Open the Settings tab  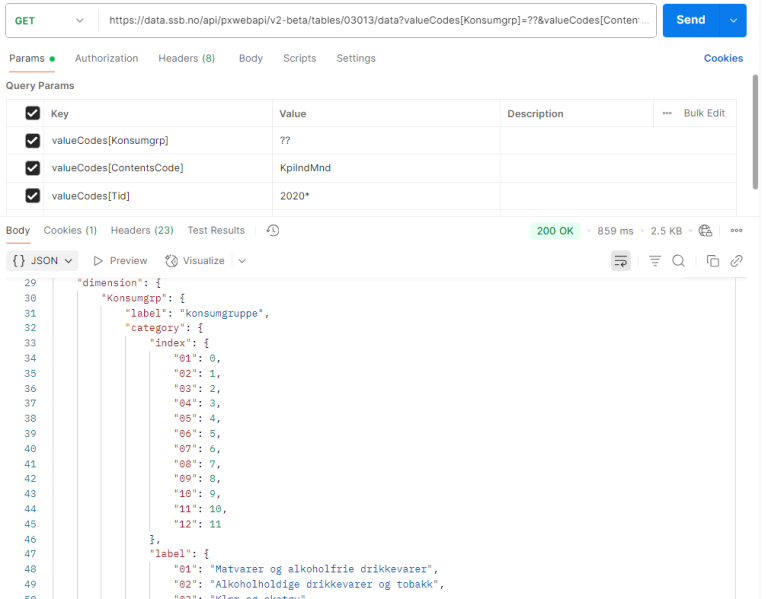pos(356,58)
